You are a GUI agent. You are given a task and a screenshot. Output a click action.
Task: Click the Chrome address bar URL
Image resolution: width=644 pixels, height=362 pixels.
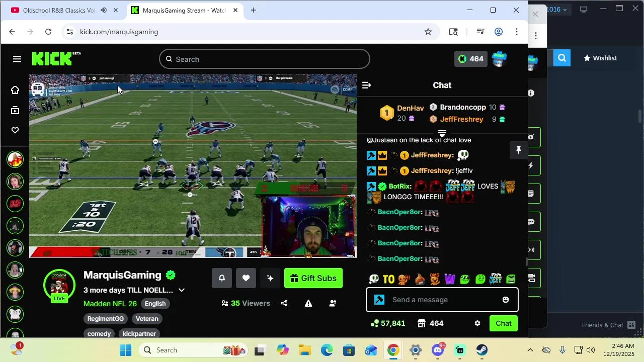click(119, 32)
